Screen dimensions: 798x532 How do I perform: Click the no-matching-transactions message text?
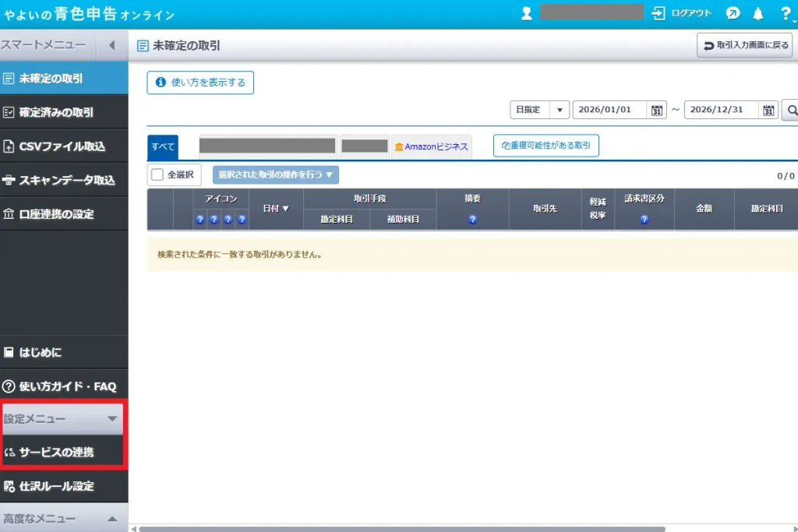tap(240, 254)
